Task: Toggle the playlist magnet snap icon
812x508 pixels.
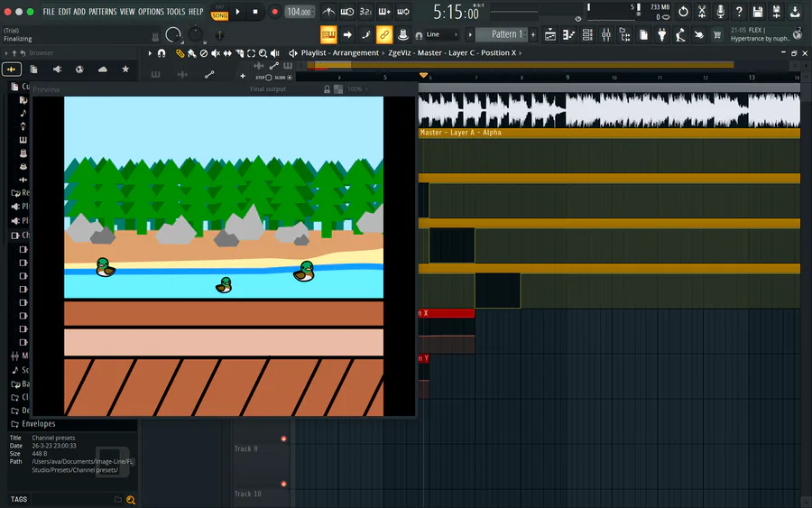Action: pos(161,53)
